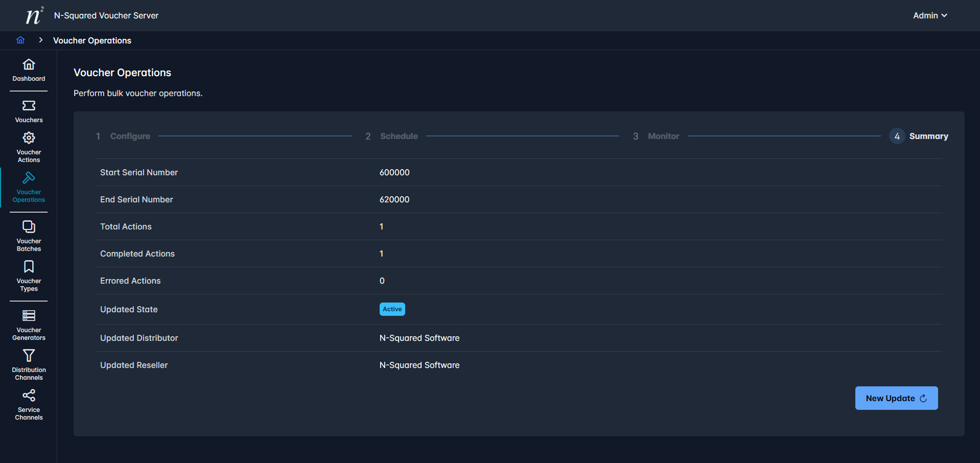Screen dimensions: 980x463
Task: Expand the Admin user menu
Action: coord(930,15)
